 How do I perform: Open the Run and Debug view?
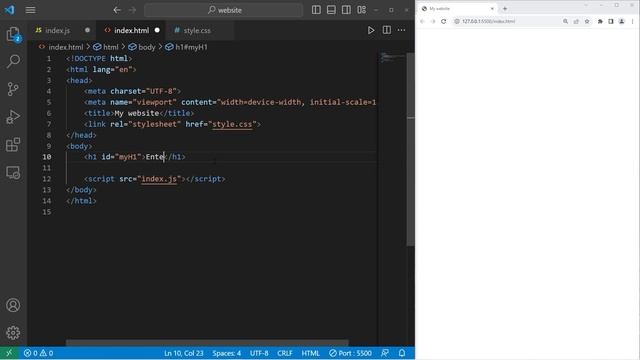click(13, 117)
